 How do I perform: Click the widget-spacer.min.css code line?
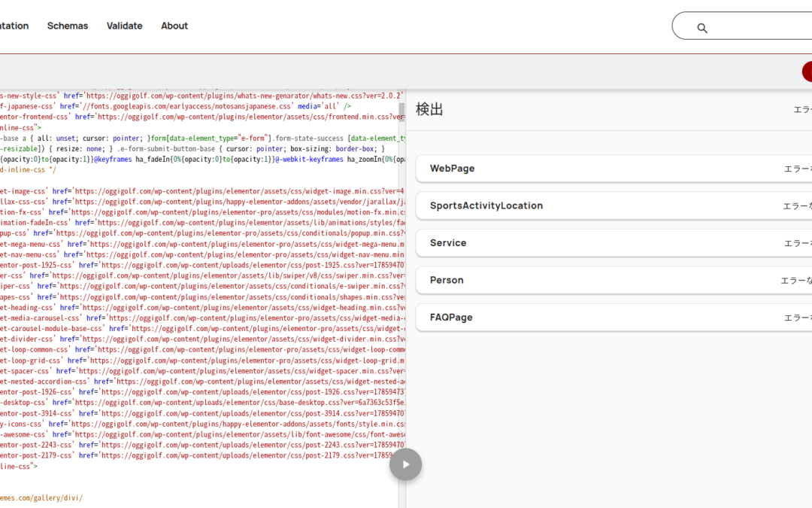(202, 371)
